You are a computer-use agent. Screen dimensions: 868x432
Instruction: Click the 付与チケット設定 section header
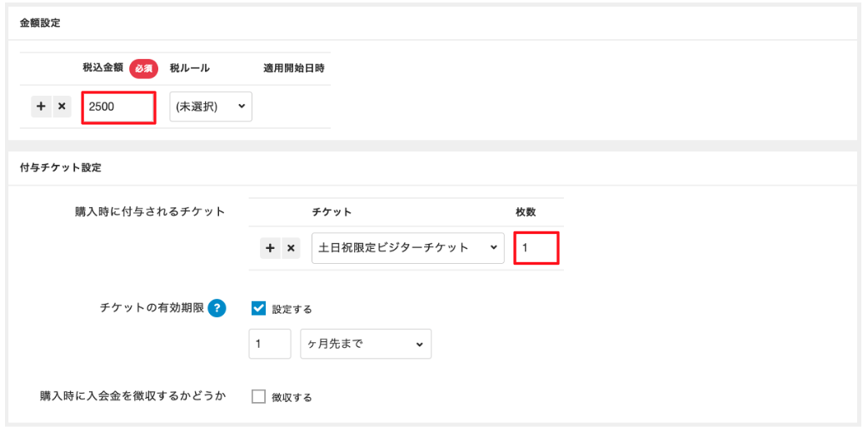[60, 167]
